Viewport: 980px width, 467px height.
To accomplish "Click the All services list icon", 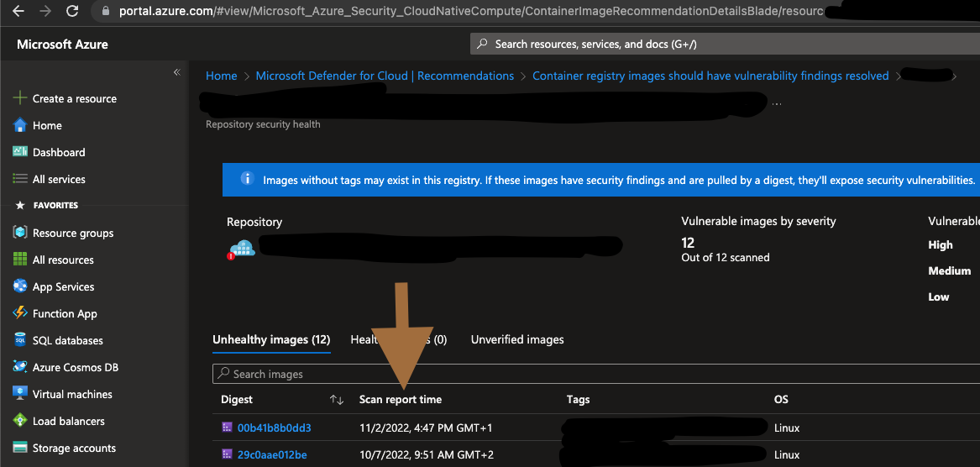I will point(20,179).
